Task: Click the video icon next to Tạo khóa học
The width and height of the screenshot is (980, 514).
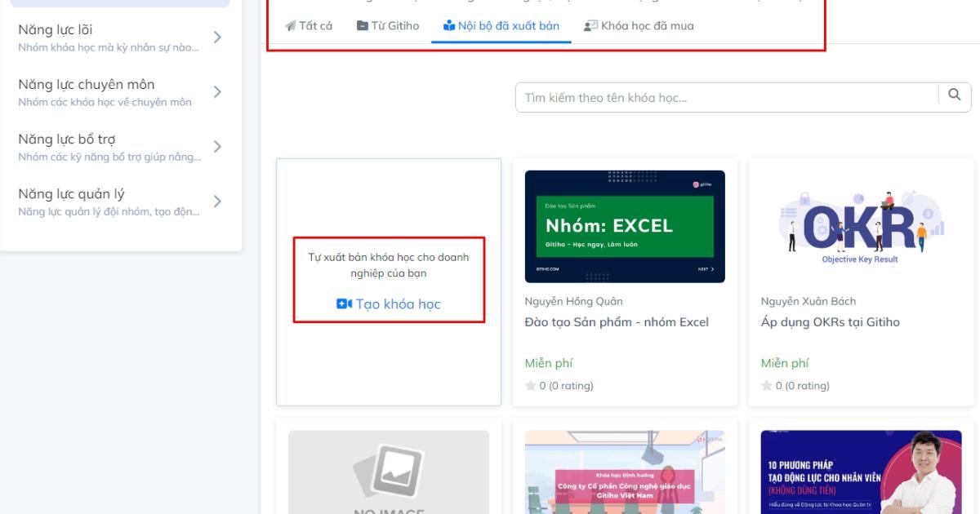Action: click(x=343, y=304)
